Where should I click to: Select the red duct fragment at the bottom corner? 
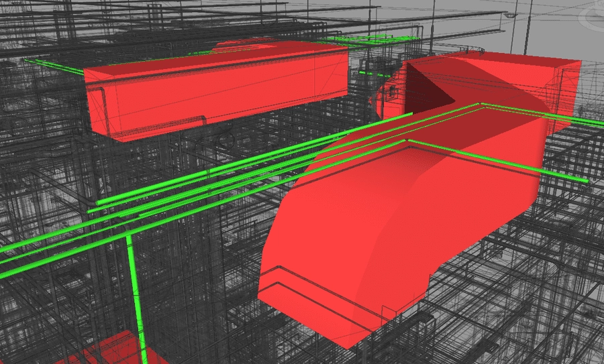pyautogui.click(x=111, y=349)
